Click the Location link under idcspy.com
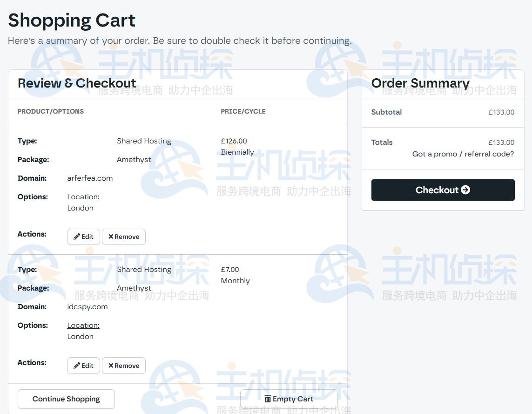 [83, 326]
